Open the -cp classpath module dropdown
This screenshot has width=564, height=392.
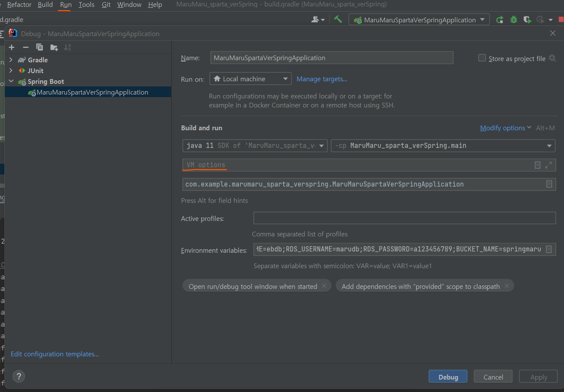click(x=443, y=146)
